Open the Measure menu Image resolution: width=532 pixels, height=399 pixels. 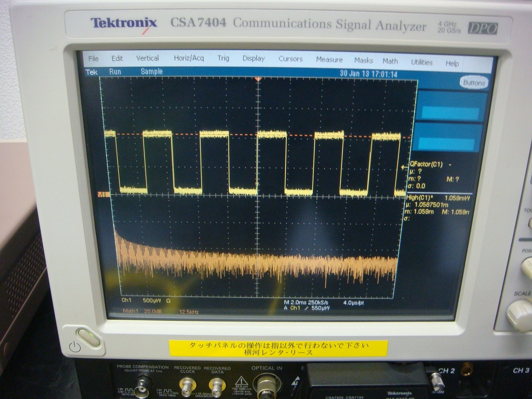pyautogui.click(x=330, y=60)
